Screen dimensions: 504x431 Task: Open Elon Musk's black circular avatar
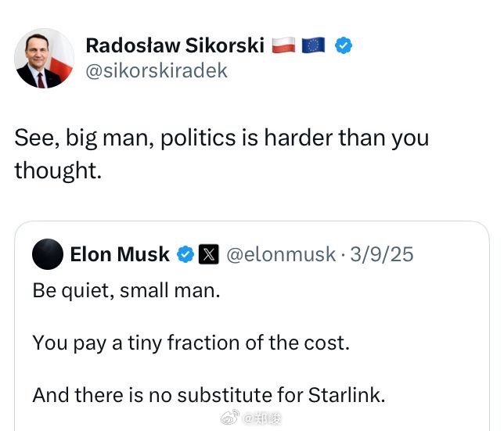coord(47,254)
